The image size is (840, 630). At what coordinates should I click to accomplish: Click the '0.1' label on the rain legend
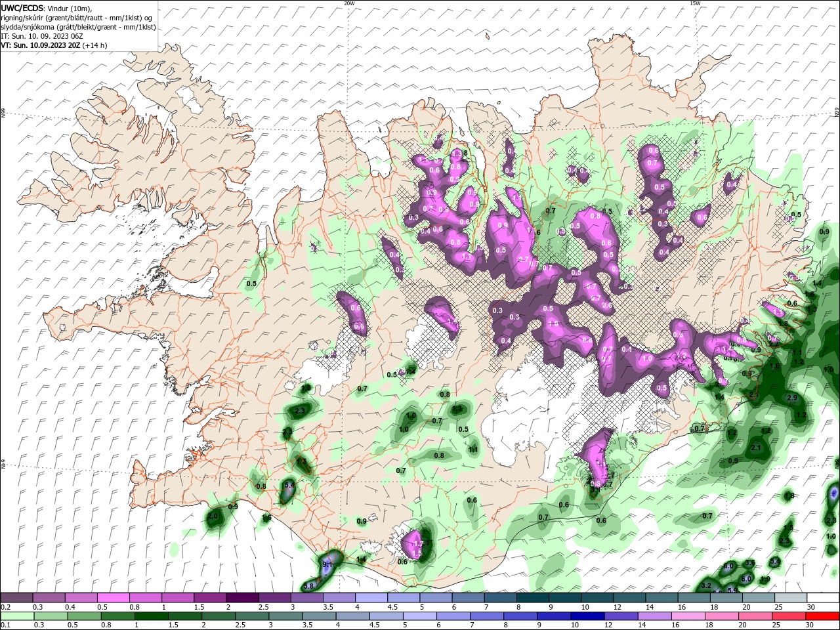tap(5, 625)
